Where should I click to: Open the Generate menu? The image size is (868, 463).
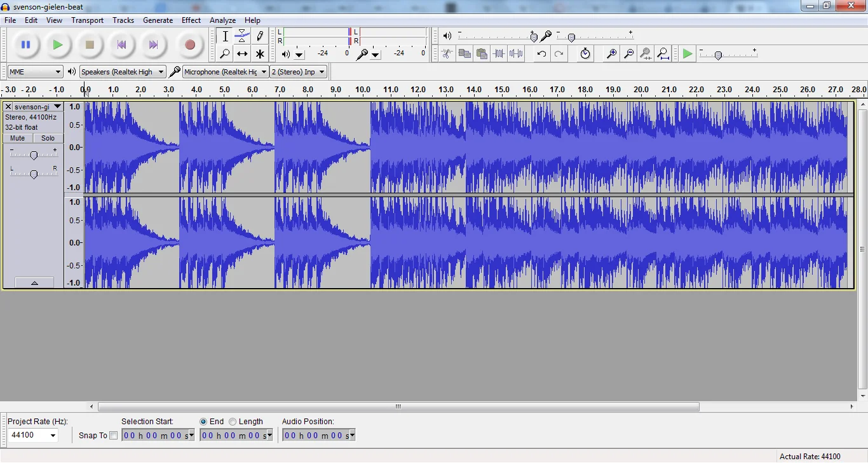click(158, 20)
